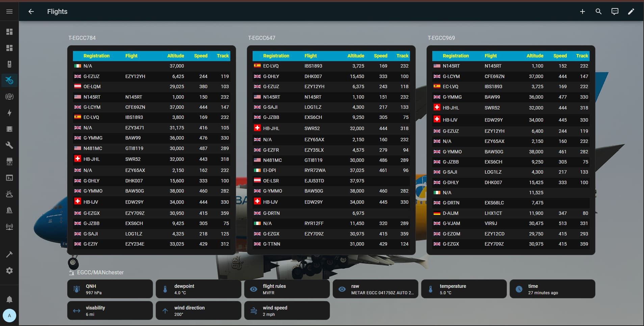Screen dimensions: 644x326
Task: Click the wind icon on the wind speed card
Action: click(254, 311)
